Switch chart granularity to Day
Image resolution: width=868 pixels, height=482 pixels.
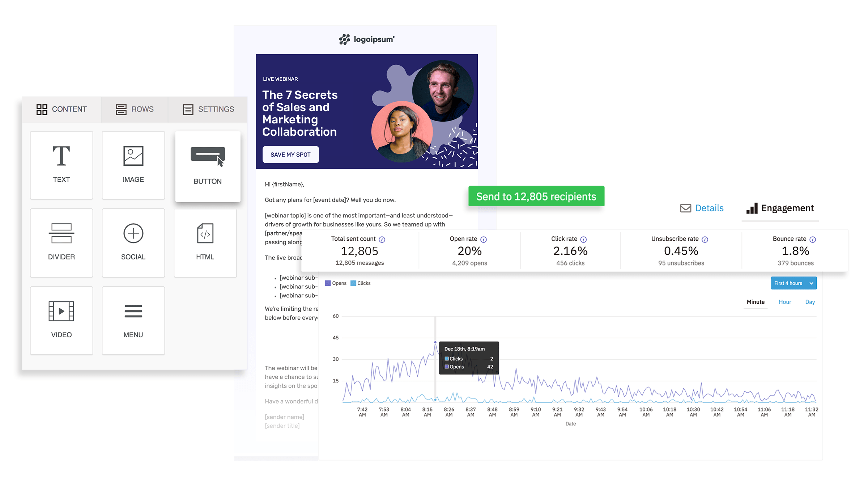coord(810,302)
